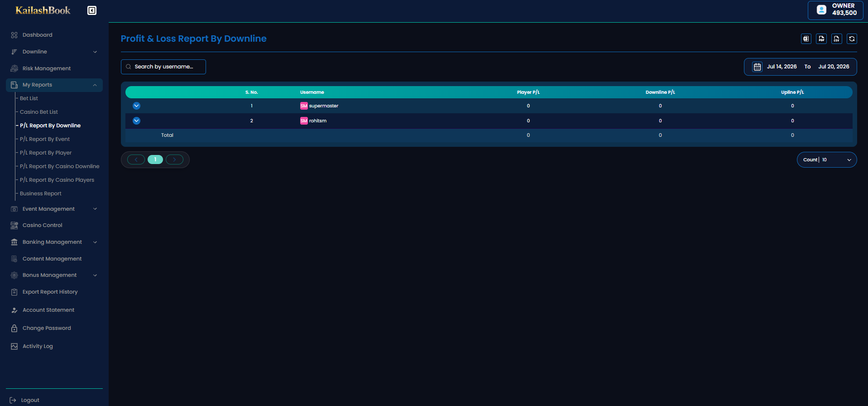Collapse the My Reports menu chevron
This screenshot has width=868, height=406.
tap(95, 85)
